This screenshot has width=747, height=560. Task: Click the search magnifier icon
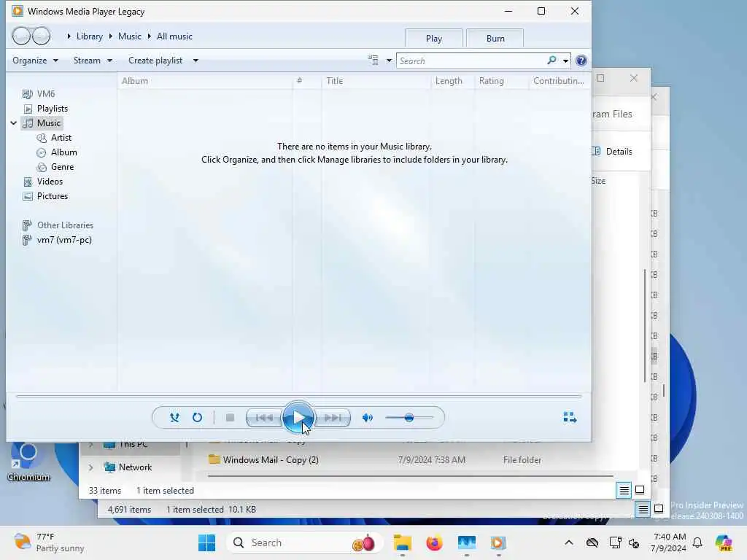pyautogui.click(x=551, y=61)
